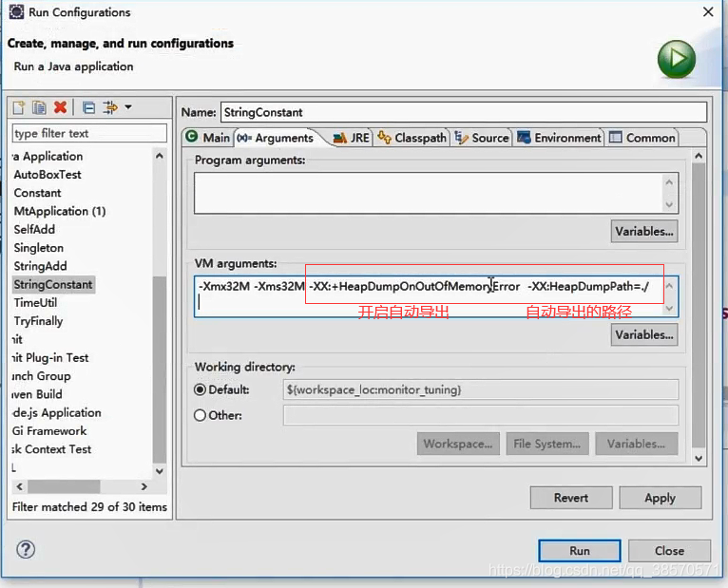The width and height of the screenshot is (728, 588).
Task: Open the Environment tab
Action: tap(559, 138)
